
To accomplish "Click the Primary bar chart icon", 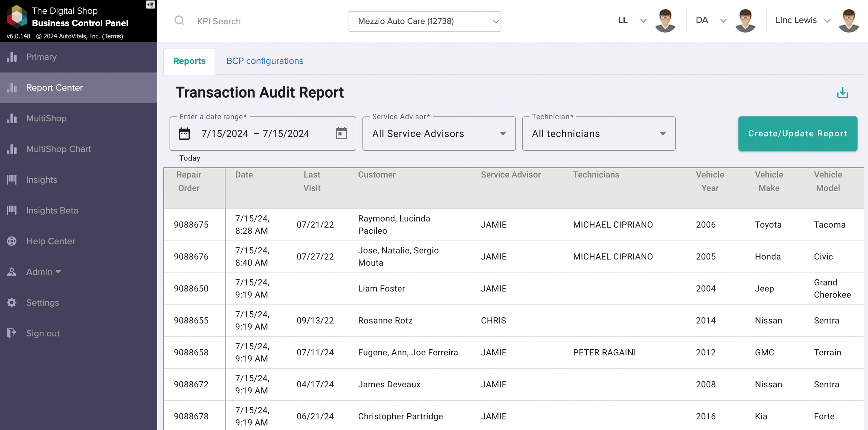I will [x=12, y=57].
